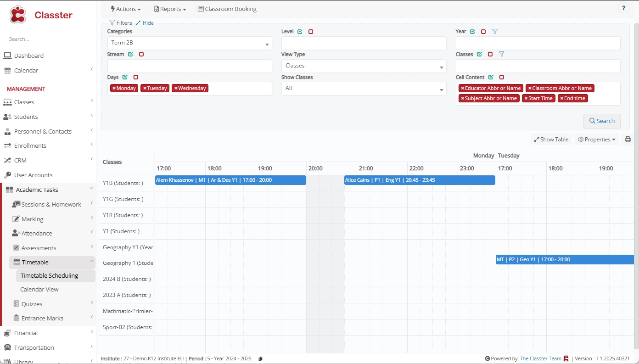Click the print icon above the timetable
This screenshot has width=639, height=364.
click(628, 140)
